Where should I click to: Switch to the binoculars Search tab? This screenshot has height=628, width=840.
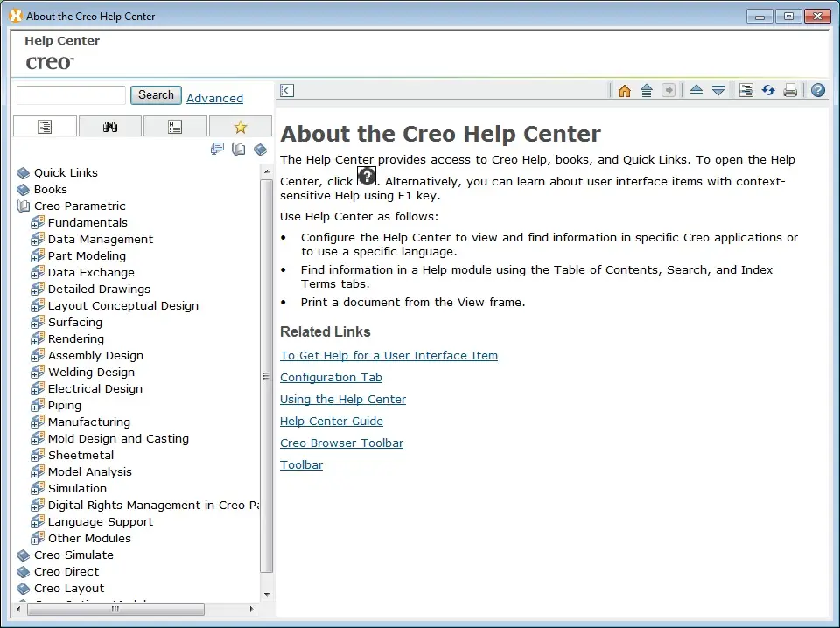tap(110, 126)
